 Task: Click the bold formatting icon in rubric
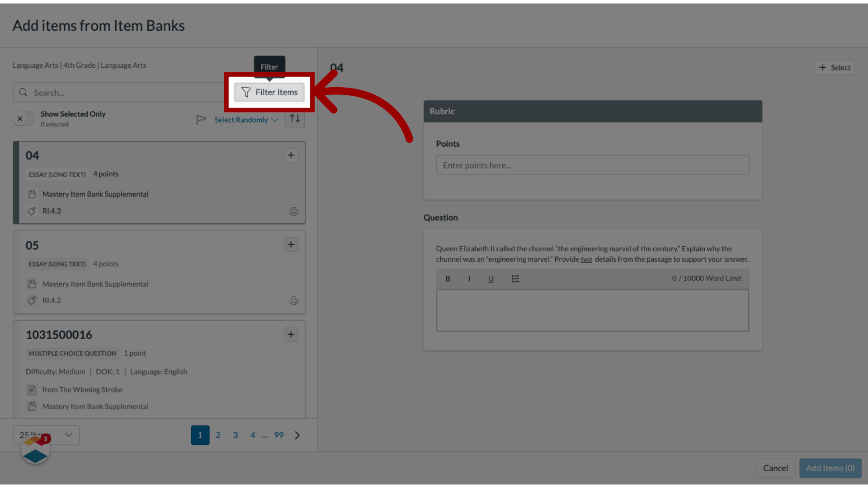448,278
